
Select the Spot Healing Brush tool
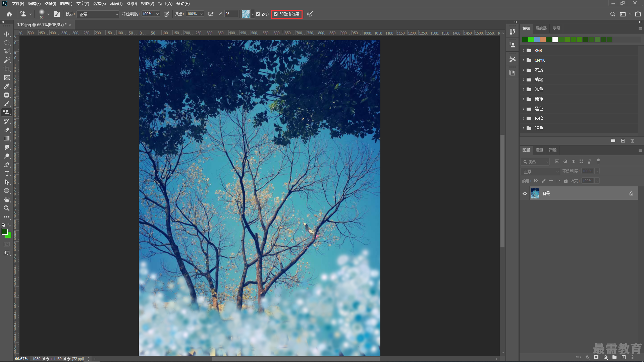pyautogui.click(x=7, y=95)
